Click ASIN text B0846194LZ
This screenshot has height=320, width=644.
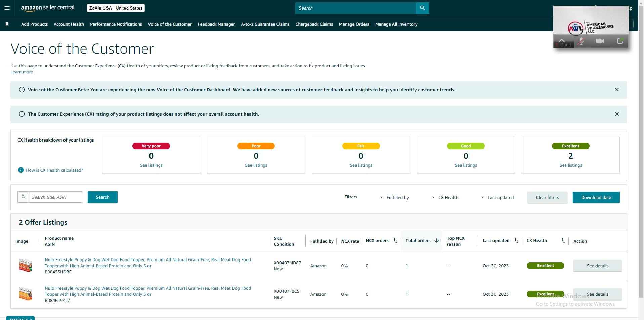tap(57, 301)
